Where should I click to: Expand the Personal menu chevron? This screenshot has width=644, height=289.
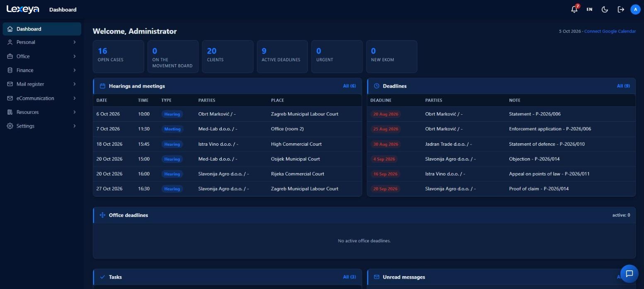pyautogui.click(x=75, y=42)
